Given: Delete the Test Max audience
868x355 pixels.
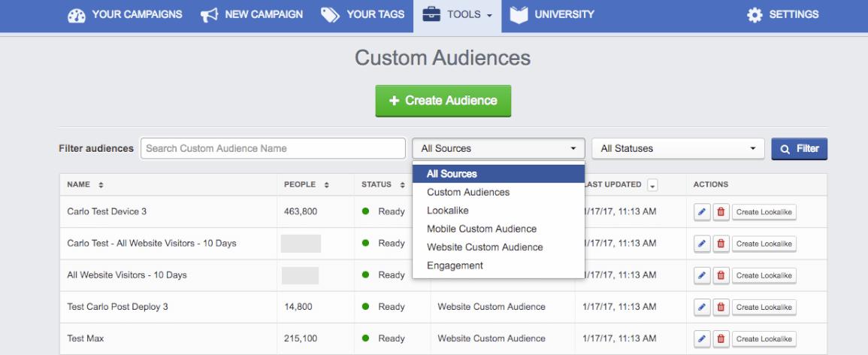Looking at the screenshot, I should point(721,339).
